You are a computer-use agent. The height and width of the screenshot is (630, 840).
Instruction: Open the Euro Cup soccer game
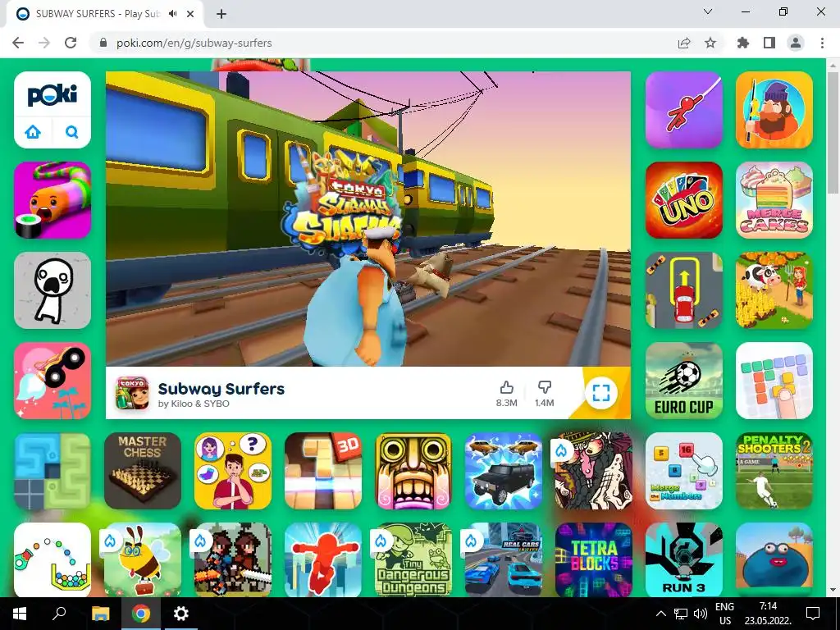tap(684, 381)
